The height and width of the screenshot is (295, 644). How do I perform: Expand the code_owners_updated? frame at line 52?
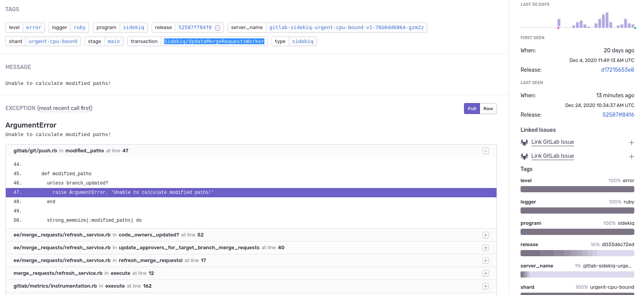[485, 235]
